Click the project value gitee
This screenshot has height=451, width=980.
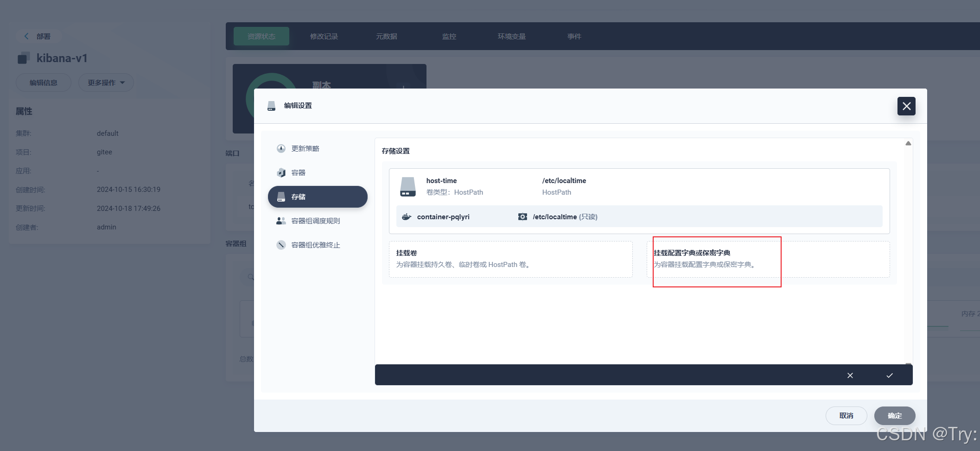pyautogui.click(x=104, y=152)
